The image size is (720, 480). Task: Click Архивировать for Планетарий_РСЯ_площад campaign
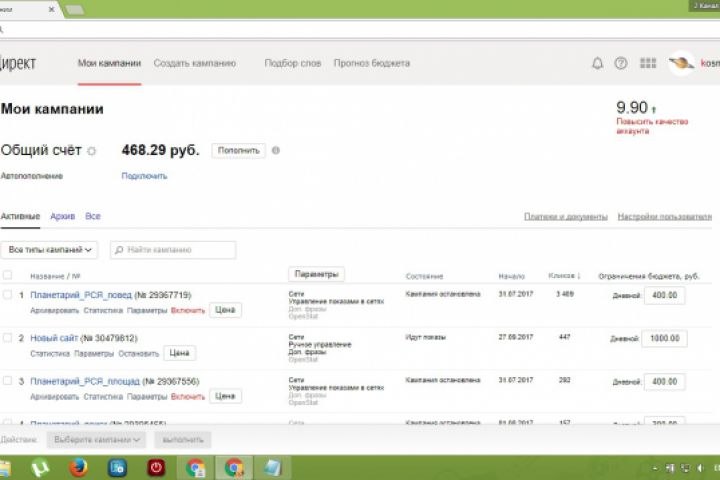click(55, 397)
